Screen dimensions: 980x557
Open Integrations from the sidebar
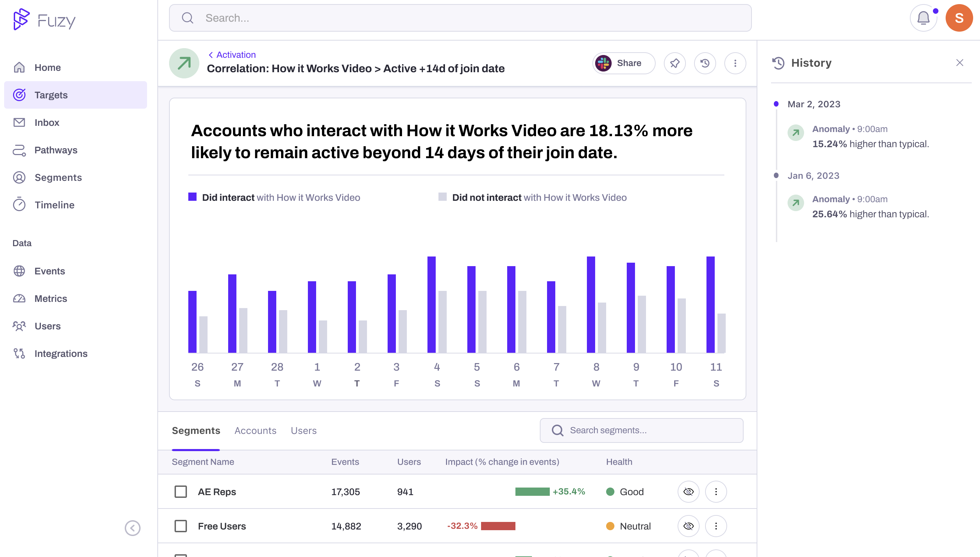click(x=61, y=353)
